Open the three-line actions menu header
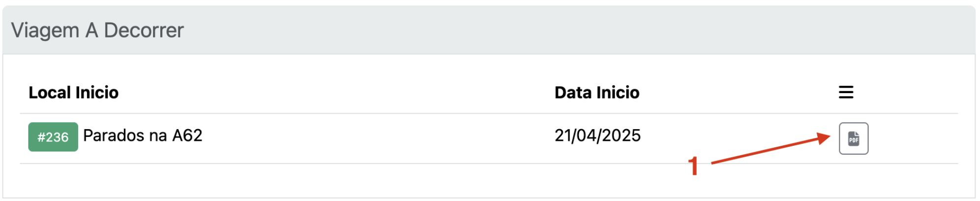The height and width of the screenshot is (201, 980). coord(846,92)
